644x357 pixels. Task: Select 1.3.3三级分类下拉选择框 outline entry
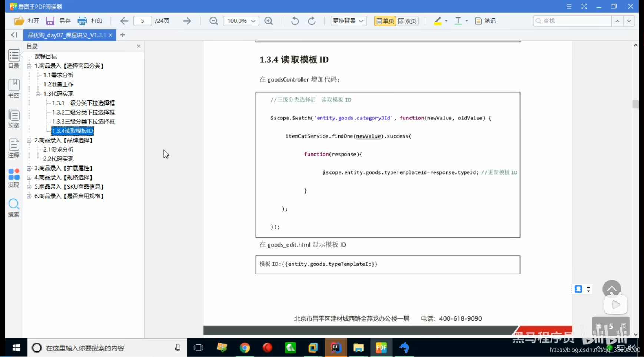coord(83,121)
